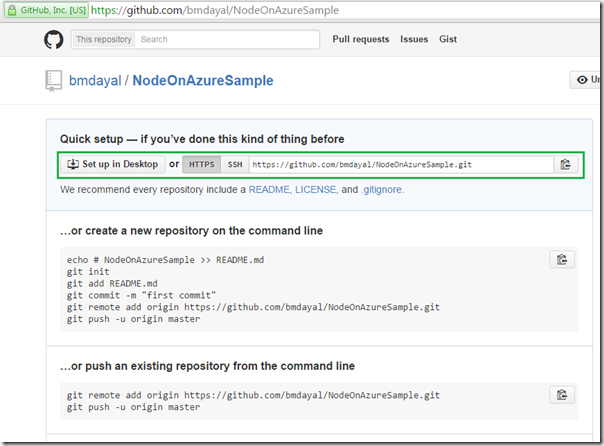
Task: Click the Quick setup heading text
Action: point(202,139)
